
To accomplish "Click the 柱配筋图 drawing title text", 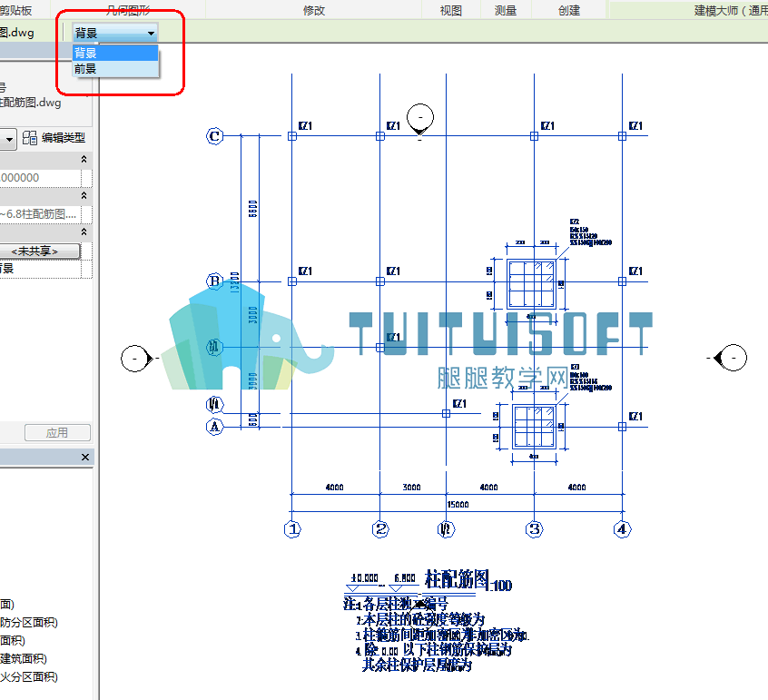I will coord(457,579).
